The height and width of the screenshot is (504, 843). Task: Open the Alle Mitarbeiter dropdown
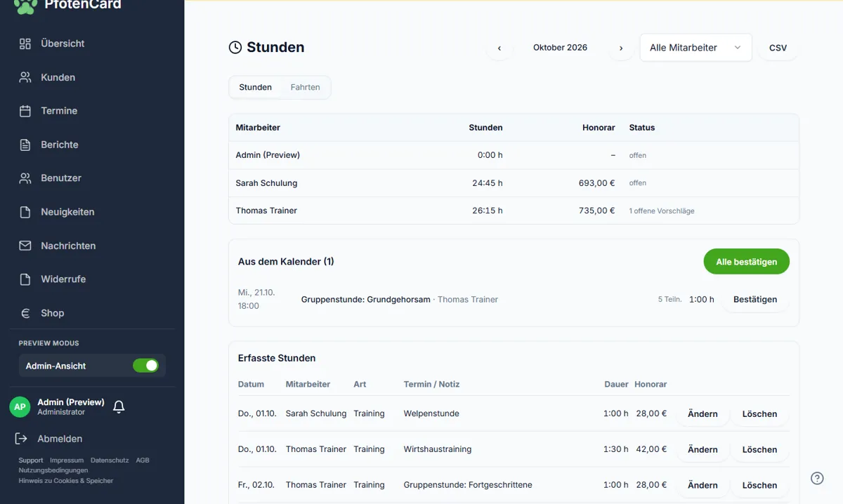[x=695, y=48]
